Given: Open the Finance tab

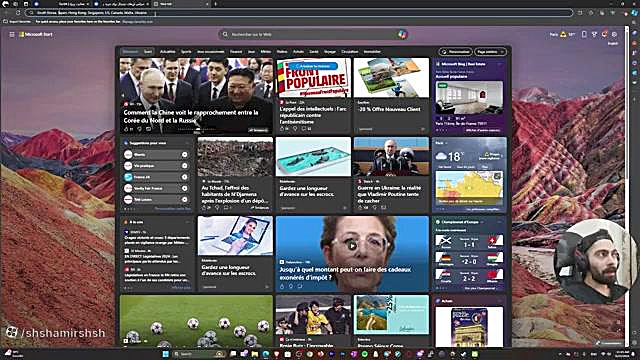Looking at the screenshot, I should (236, 52).
